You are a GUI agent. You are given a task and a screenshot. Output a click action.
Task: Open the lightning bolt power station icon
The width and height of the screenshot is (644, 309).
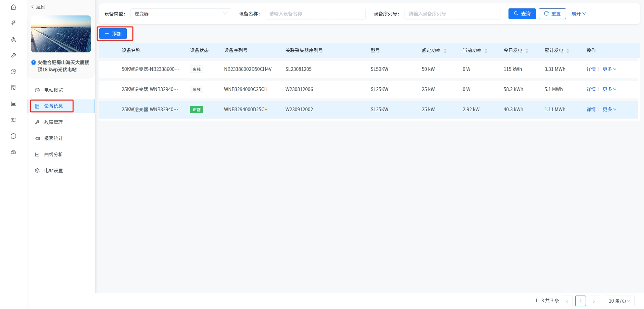[x=13, y=23]
